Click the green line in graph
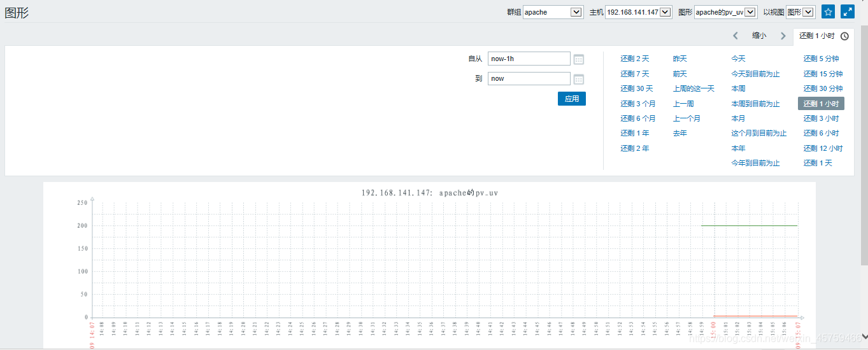Screen dimensions: 868x350 pyautogui.click(x=749, y=225)
